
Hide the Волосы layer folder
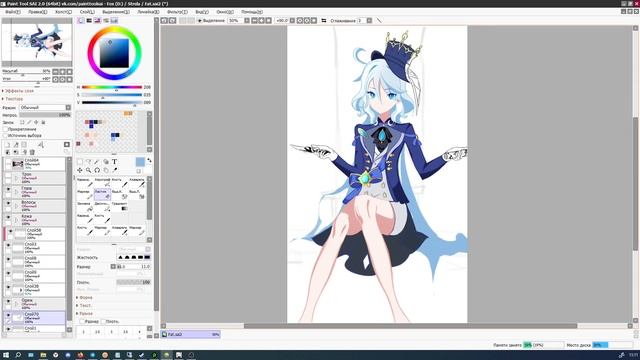(x=8, y=203)
